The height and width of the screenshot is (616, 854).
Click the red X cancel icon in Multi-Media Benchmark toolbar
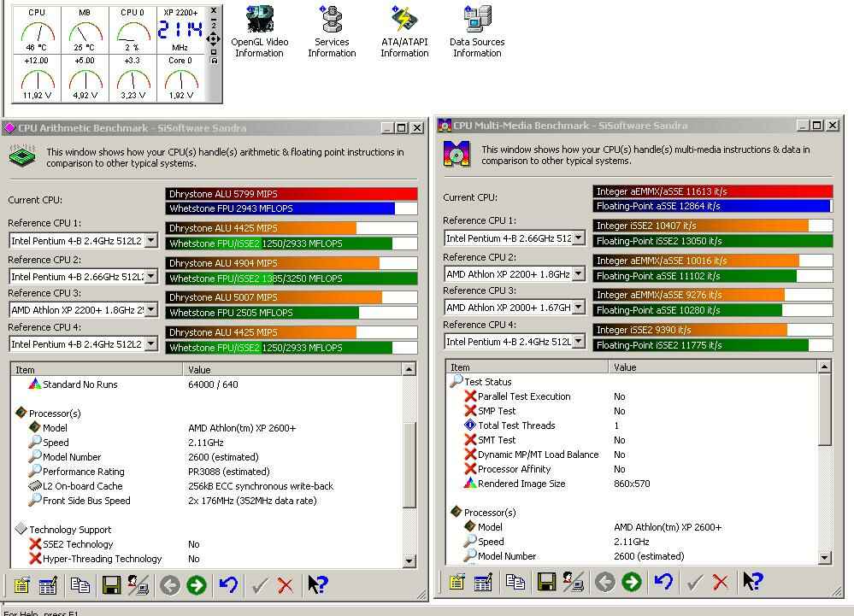(x=721, y=583)
